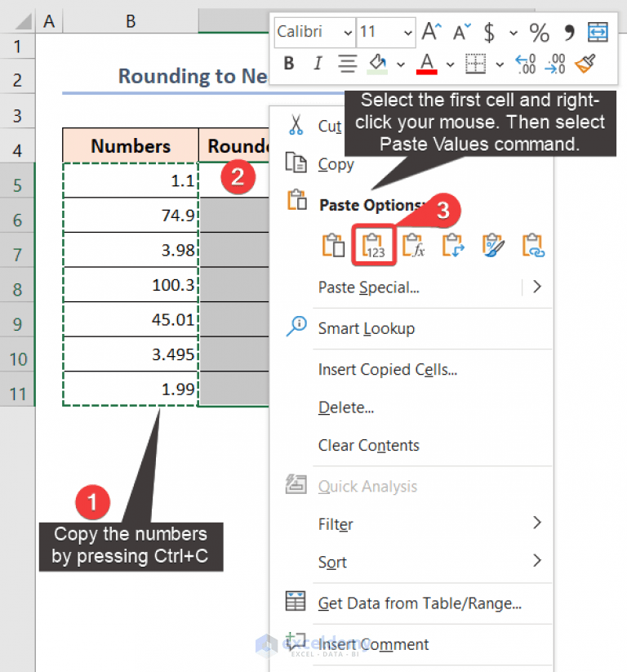Viewport: 627px width, 672px height.
Task: Open the Calibri font name dropdown
Action: [348, 33]
